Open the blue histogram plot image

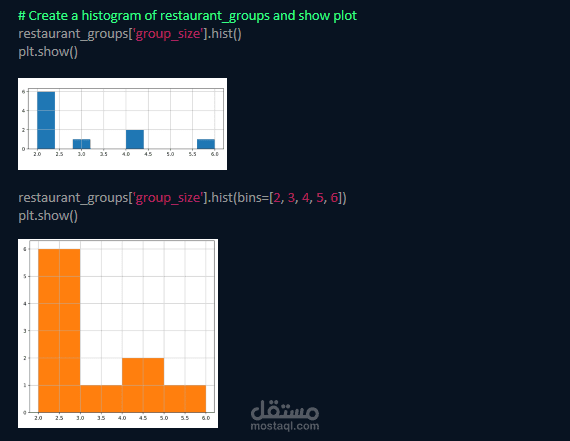click(123, 124)
